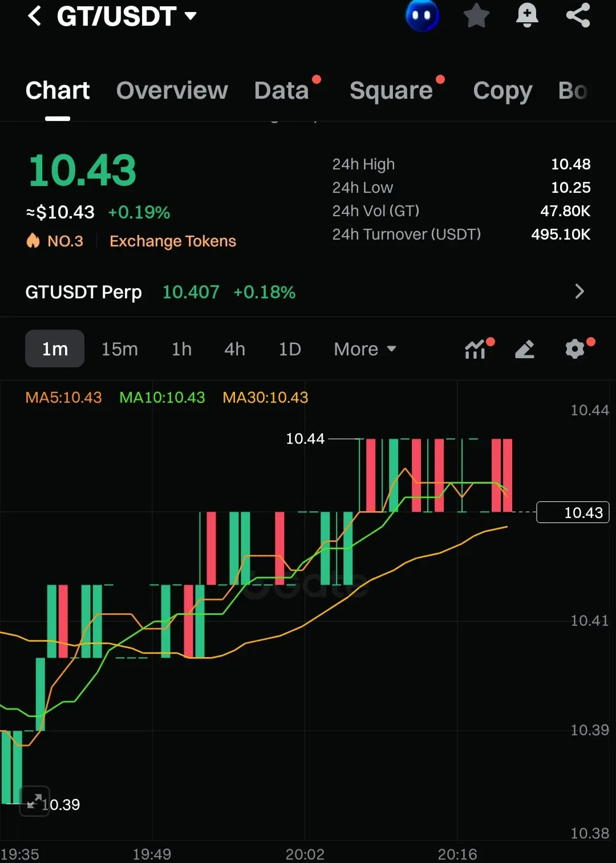Screen dimensions: 616x863
Task: Tap the 10.39 low marker on chart
Action: pos(62,805)
